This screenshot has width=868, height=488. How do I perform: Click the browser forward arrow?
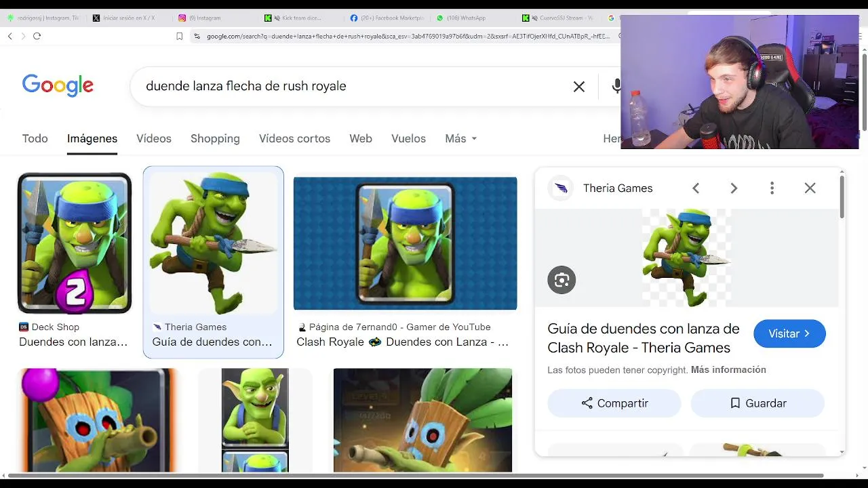tap(23, 36)
